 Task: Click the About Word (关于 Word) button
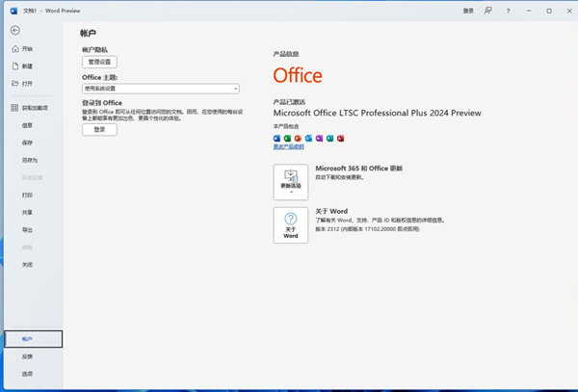(x=291, y=225)
